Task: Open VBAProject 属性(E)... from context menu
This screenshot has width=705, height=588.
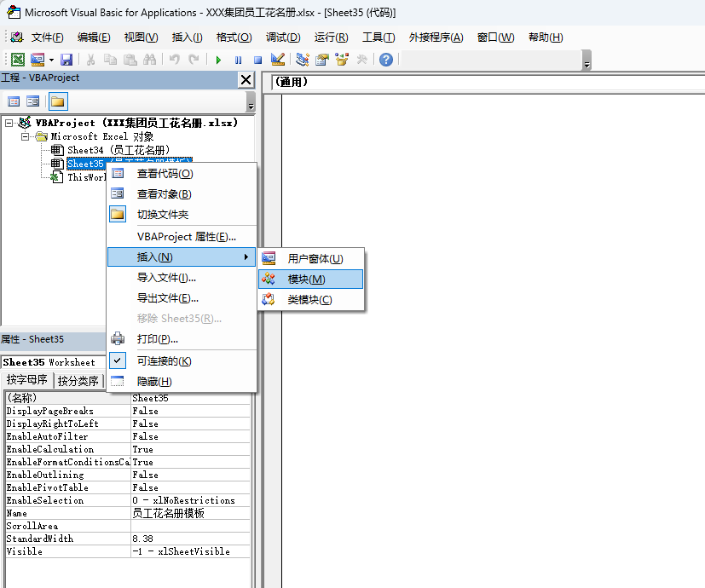Action: pos(182,237)
